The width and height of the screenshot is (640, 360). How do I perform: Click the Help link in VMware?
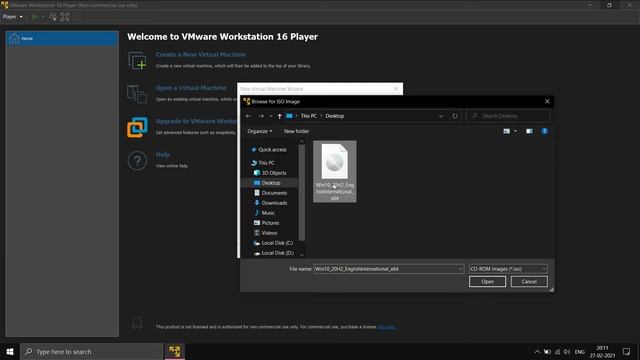click(162, 155)
